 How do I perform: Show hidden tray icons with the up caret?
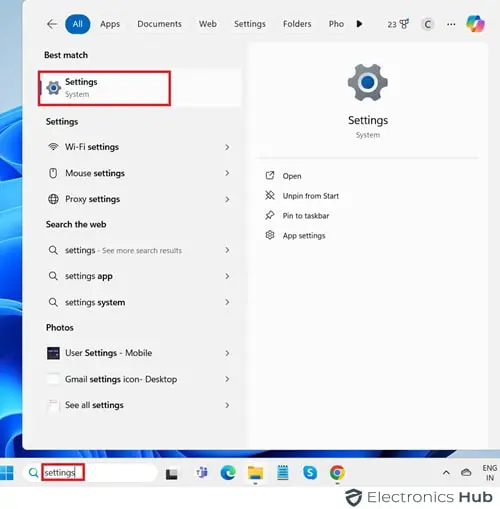tap(446, 472)
